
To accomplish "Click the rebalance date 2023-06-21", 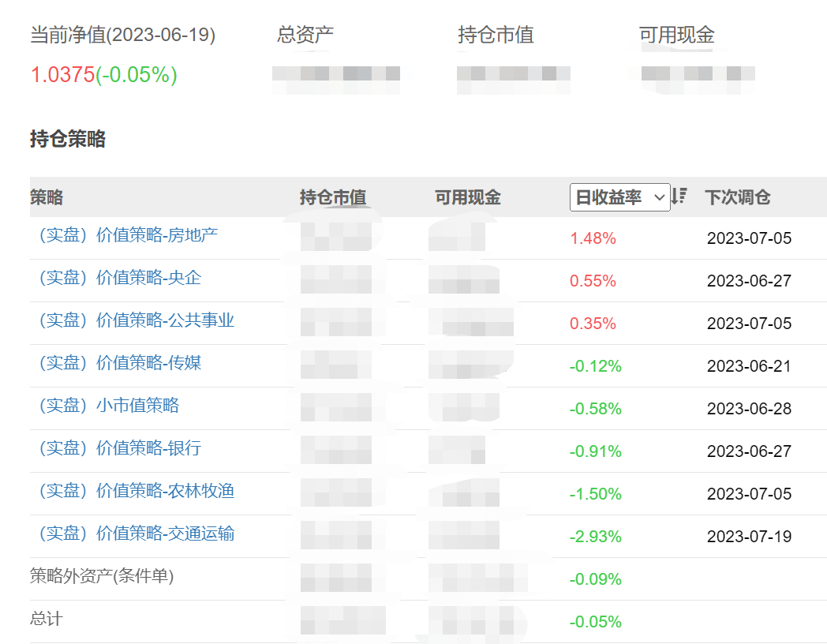I will coord(749,366).
